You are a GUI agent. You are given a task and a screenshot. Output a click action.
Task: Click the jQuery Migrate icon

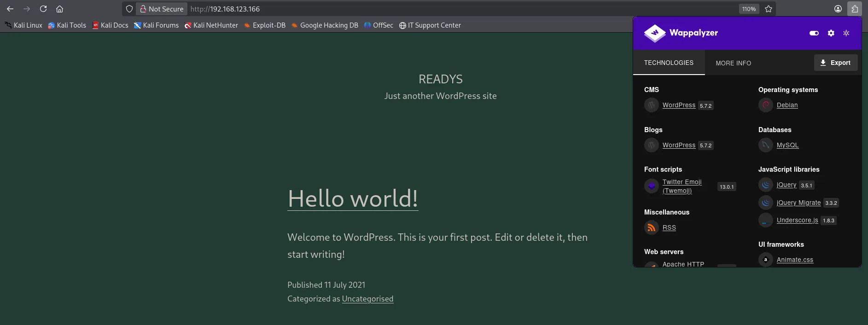(x=766, y=203)
